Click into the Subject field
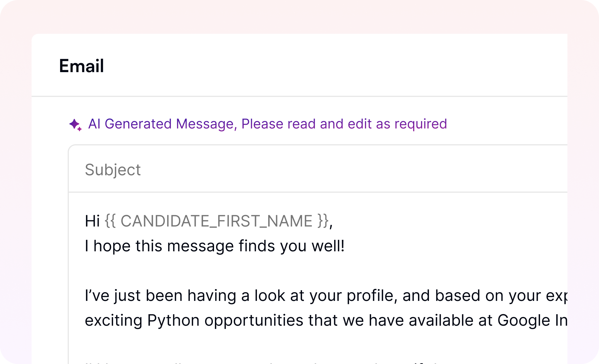This screenshot has width=599, height=364. click(282, 170)
